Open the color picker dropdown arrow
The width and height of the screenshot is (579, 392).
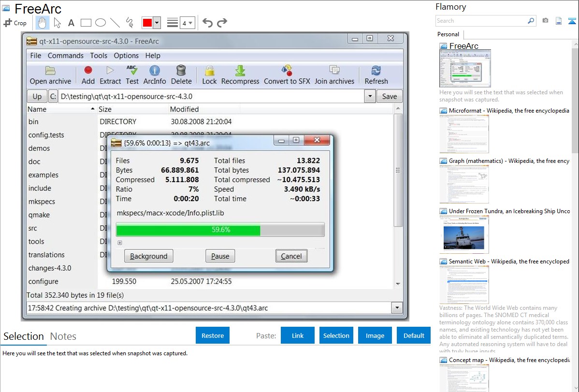click(x=157, y=23)
